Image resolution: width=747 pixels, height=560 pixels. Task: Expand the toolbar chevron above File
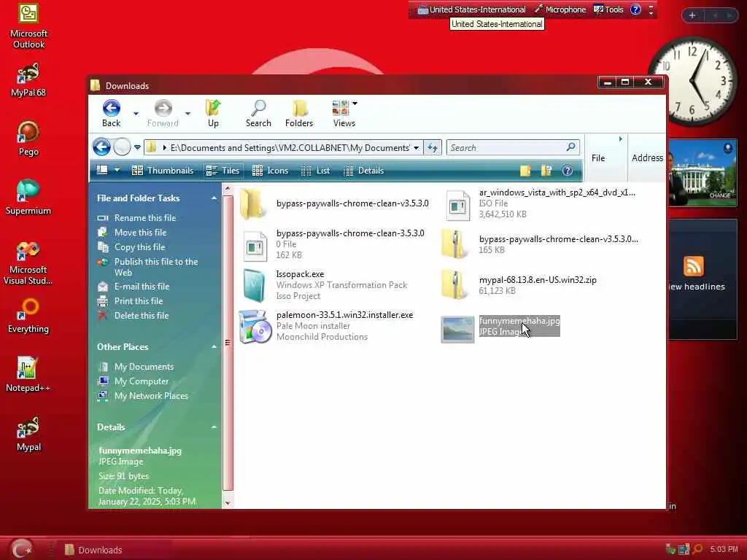tap(620, 139)
